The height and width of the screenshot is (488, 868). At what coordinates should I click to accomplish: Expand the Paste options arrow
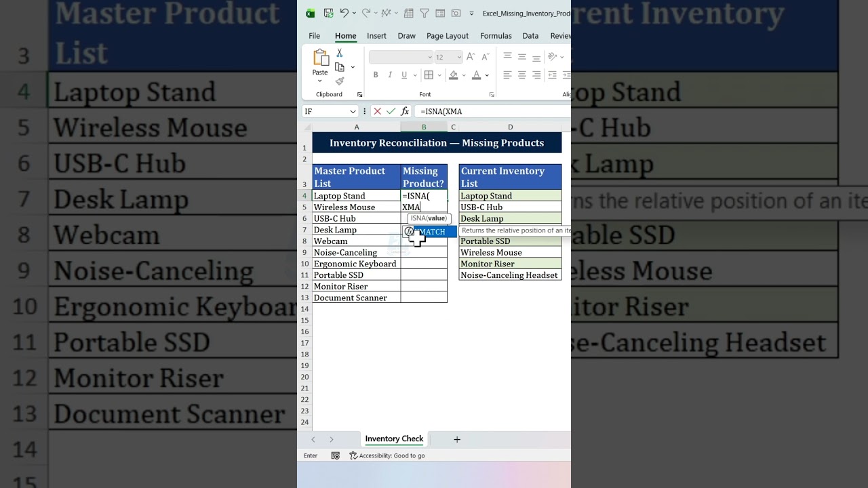pos(320,81)
